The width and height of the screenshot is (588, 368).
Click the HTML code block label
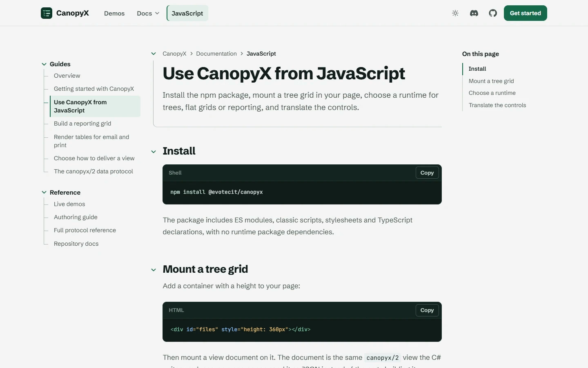click(x=176, y=310)
